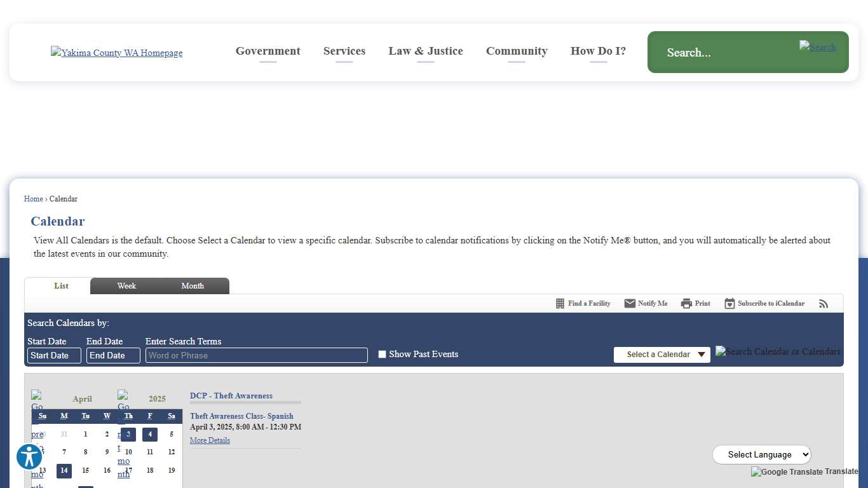Select April 14 on the mini calendar
868x488 pixels.
point(64,471)
